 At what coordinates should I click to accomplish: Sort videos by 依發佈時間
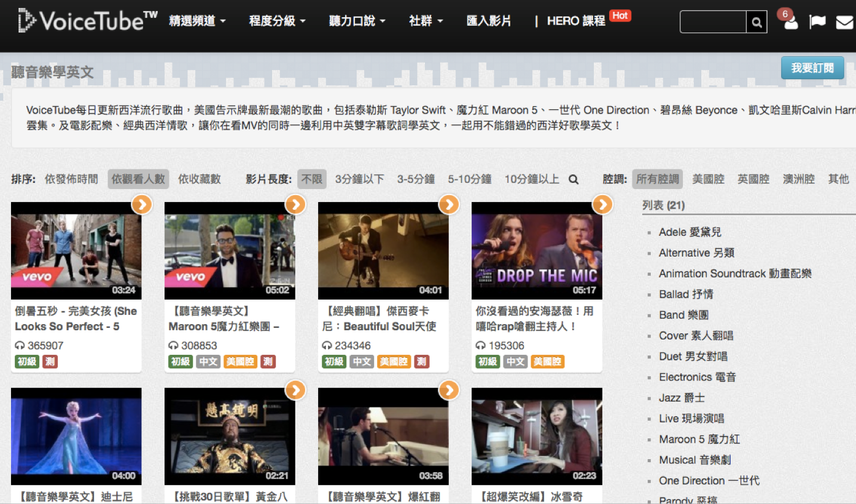tap(71, 179)
